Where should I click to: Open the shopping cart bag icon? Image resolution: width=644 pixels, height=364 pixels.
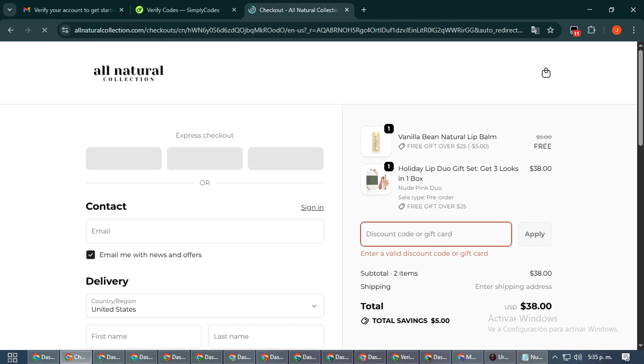pyautogui.click(x=546, y=73)
